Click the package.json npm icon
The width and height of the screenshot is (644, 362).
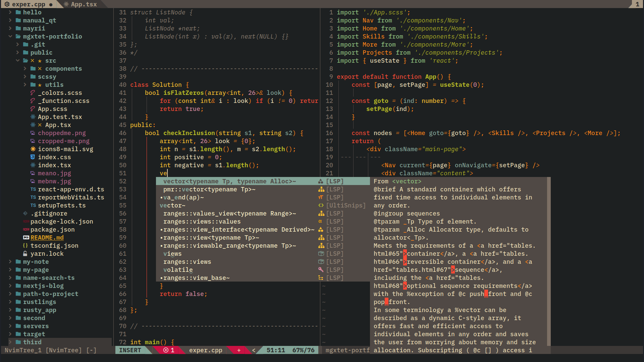tap(26, 229)
